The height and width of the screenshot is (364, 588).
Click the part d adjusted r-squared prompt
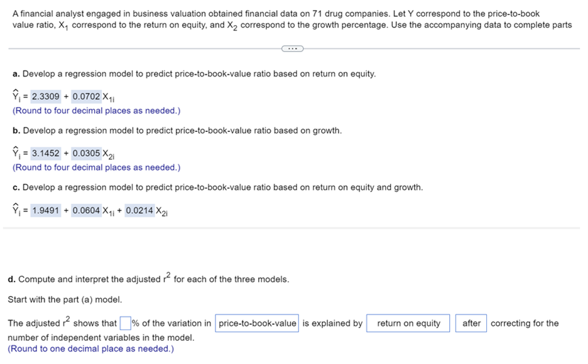[x=151, y=279]
